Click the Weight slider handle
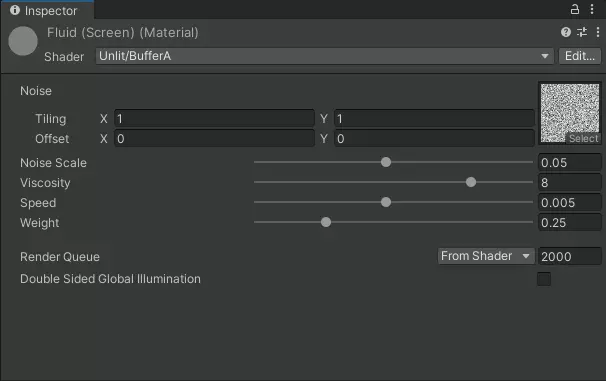The height and width of the screenshot is (381, 606). pyautogui.click(x=326, y=222)
